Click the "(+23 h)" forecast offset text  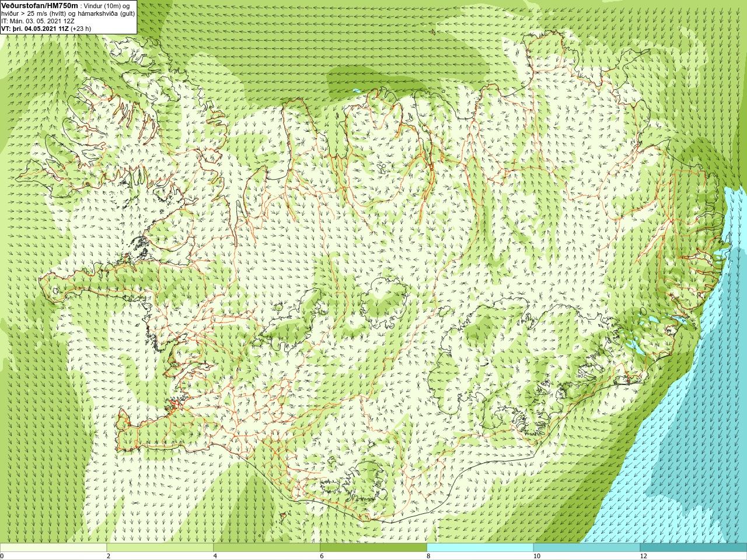click(x=81, y=29)
